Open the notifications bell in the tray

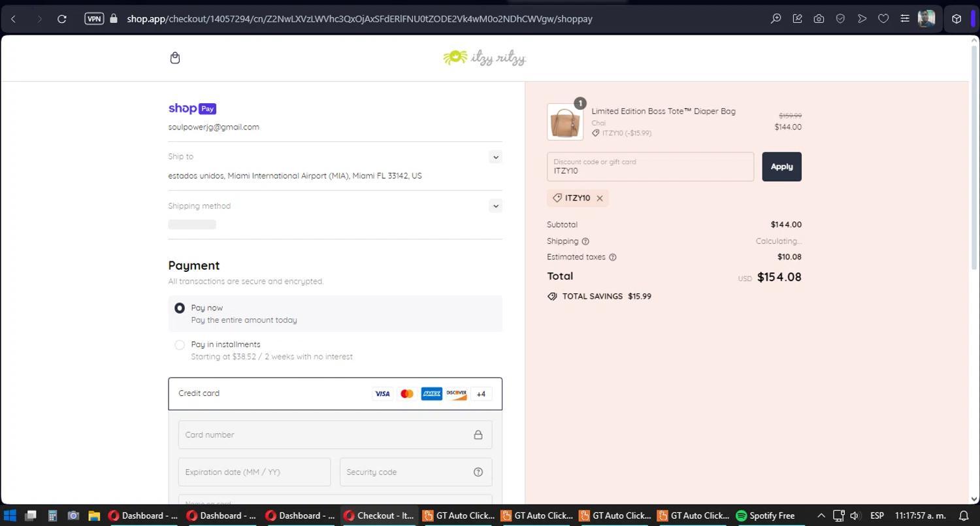tap(963, 516)
